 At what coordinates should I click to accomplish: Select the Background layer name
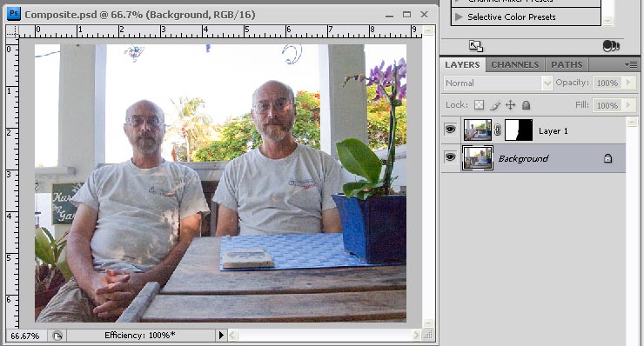coord(523,158)
